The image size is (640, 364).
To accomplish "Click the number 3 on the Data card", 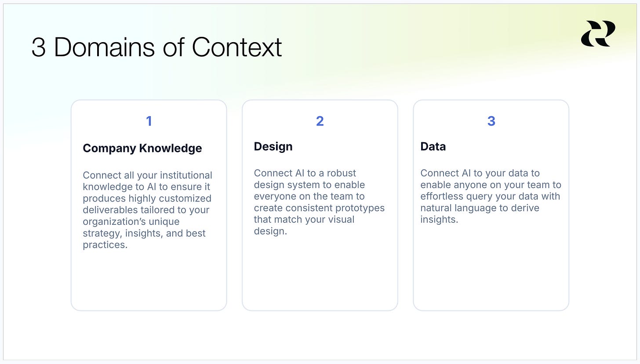I will coord(491,121).
